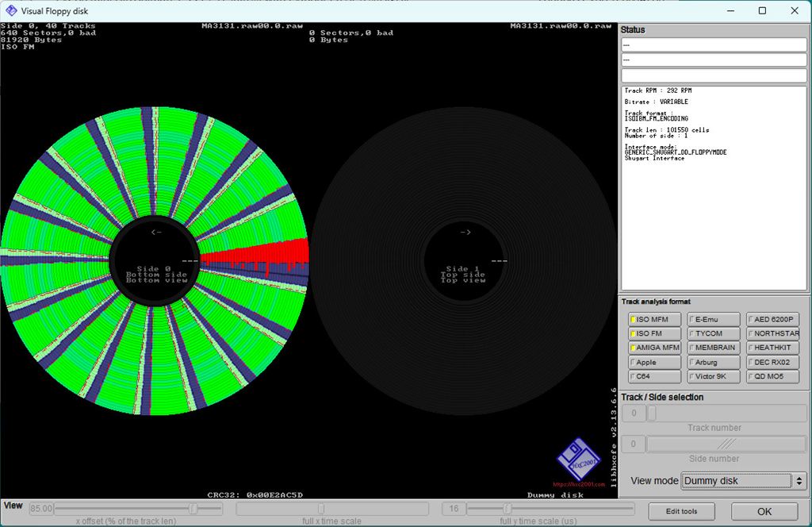
Task: Enable the Victor 9K analysis format
Action: (x=714, y=376)
